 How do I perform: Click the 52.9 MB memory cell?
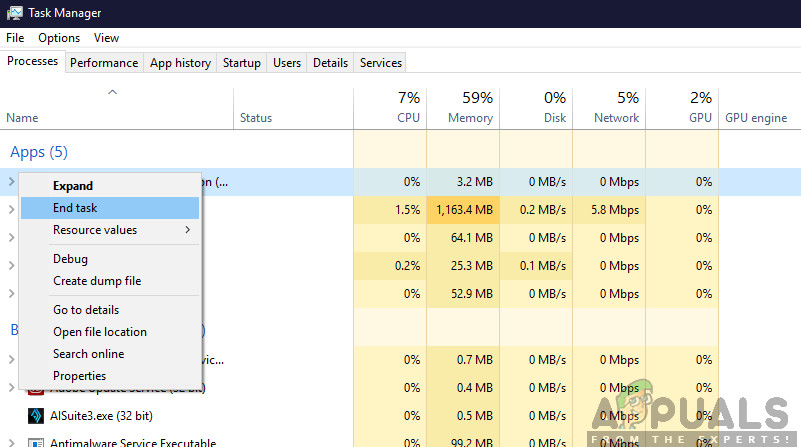pyautogui.click(x=463, y=294)
